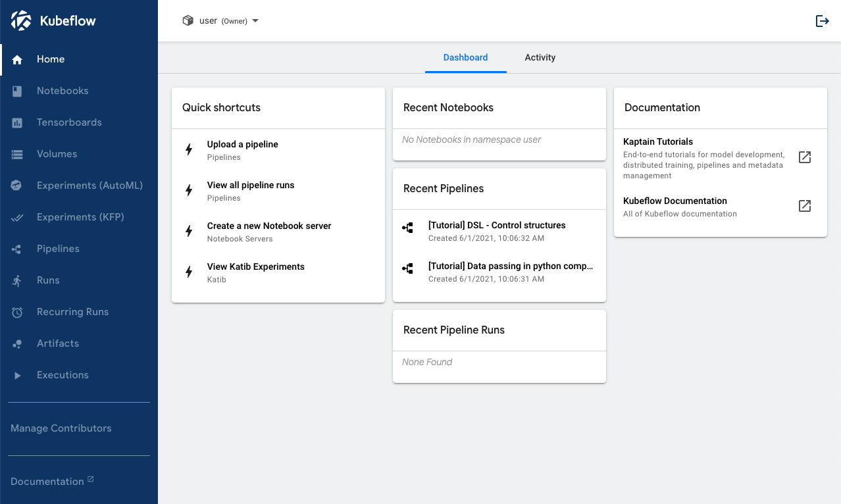Expand the user namespace dropdown arrow
Image resolution: width=841 pixels, height=504 pixels.
pyautogui.click(x=255, y=21)
